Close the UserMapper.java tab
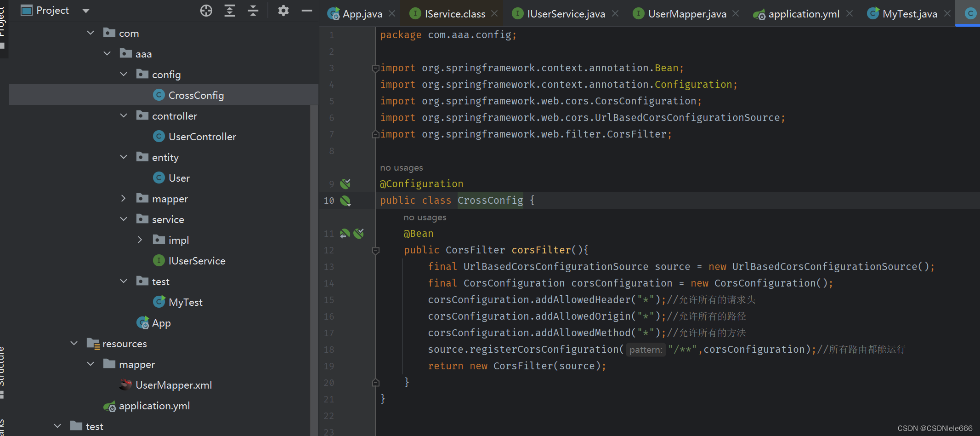Screen dimensions: 980x436 pos(736,13)
